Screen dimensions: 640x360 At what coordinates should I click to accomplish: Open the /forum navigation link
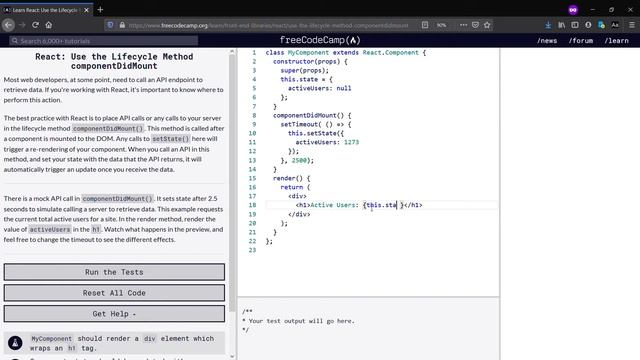coord(581,40)
